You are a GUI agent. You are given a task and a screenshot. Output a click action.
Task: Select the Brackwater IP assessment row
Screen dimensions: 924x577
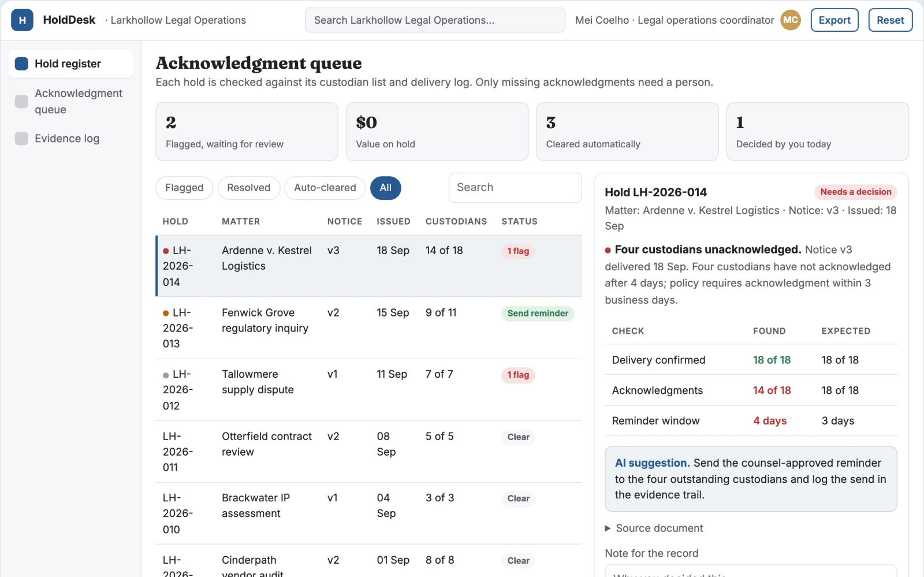[x=368, y=513]
